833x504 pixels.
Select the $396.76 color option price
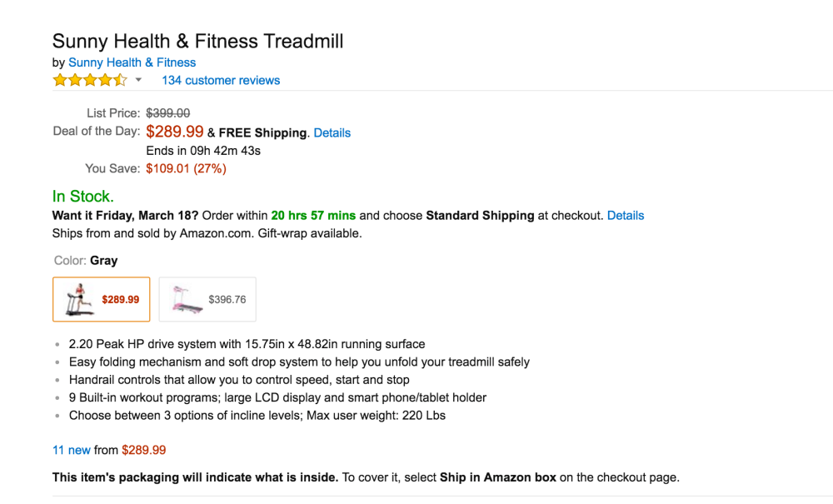coord(227,300)
